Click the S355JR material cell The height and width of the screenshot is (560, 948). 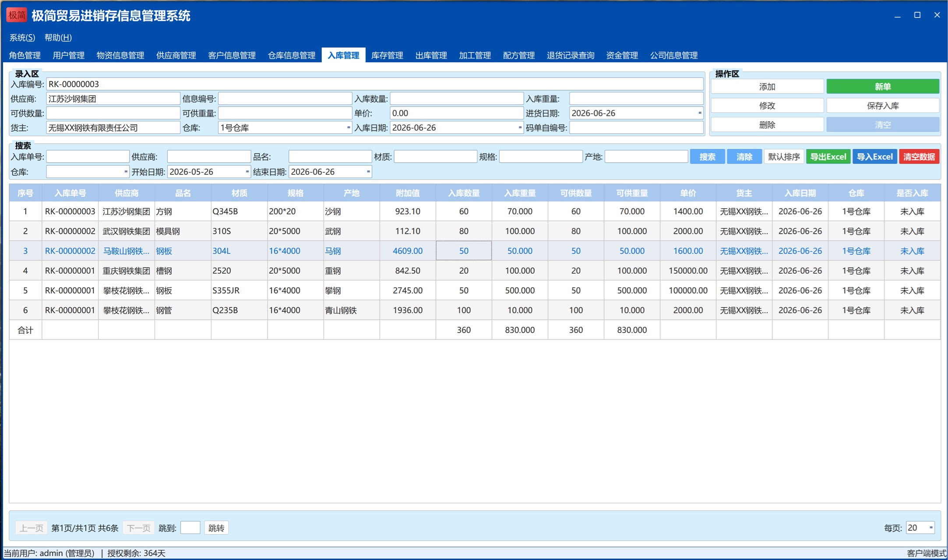[239, 290]
